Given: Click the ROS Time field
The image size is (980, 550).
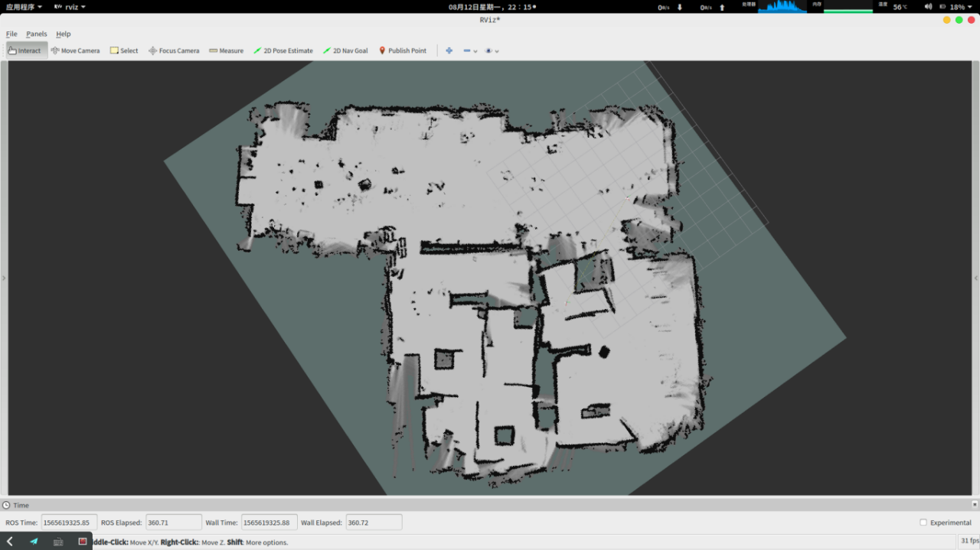Looking at the screenshot, I should pyautogui.click(x=69, y=522).
